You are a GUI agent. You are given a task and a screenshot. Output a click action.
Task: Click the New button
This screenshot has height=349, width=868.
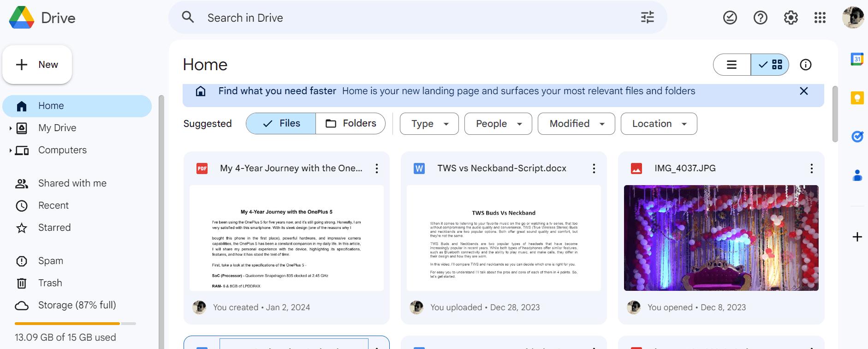37,65
